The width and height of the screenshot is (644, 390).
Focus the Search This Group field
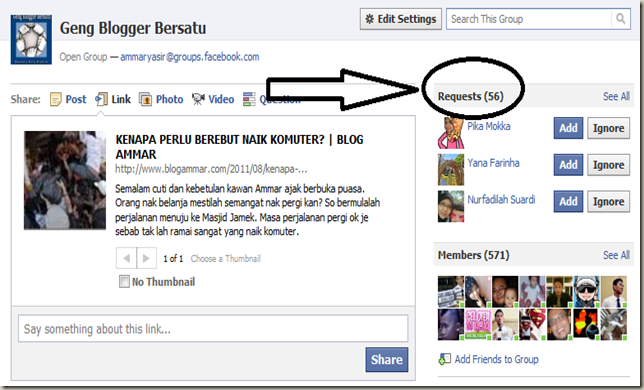point(530,19)
